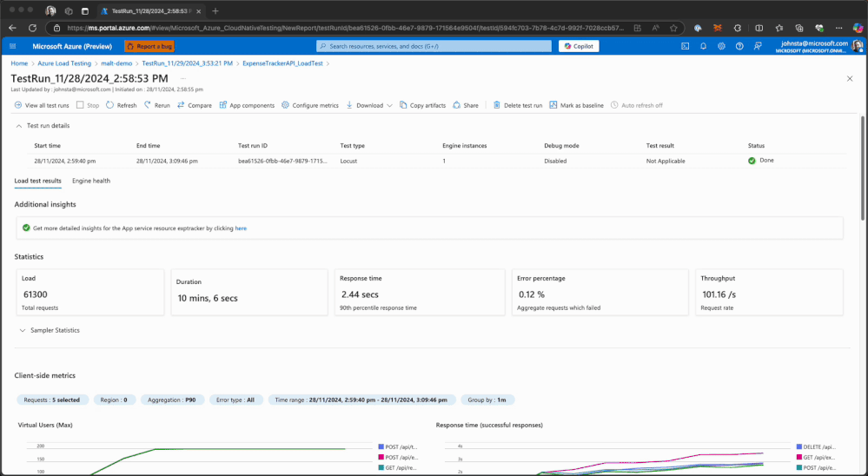Open the Download dropdown

(369, 105)
